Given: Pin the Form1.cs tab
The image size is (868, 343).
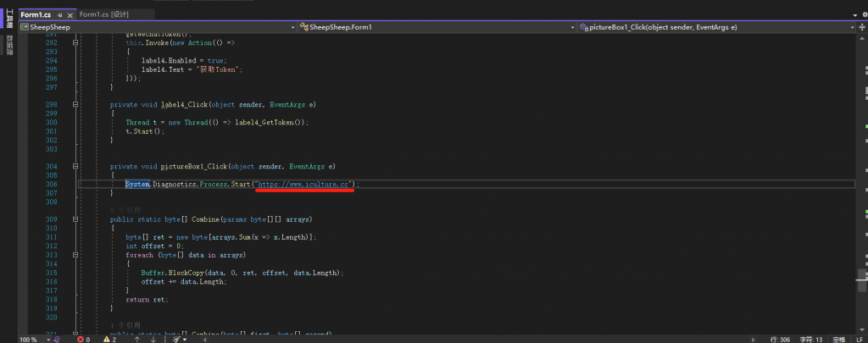Looking at the screenshot, I should pos(59,15).
